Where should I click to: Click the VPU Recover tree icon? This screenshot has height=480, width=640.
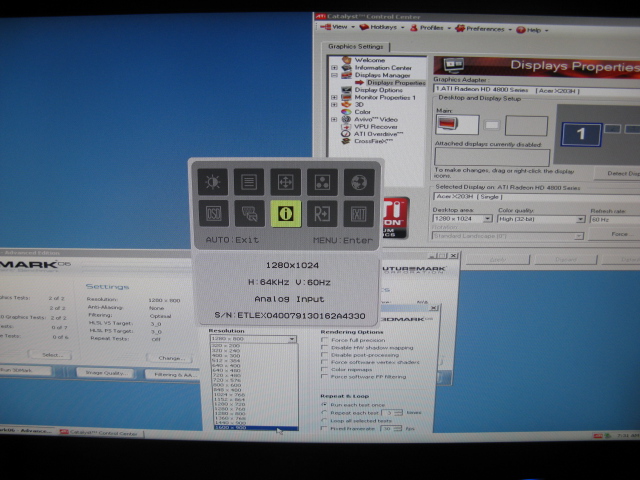click(347, 127)
